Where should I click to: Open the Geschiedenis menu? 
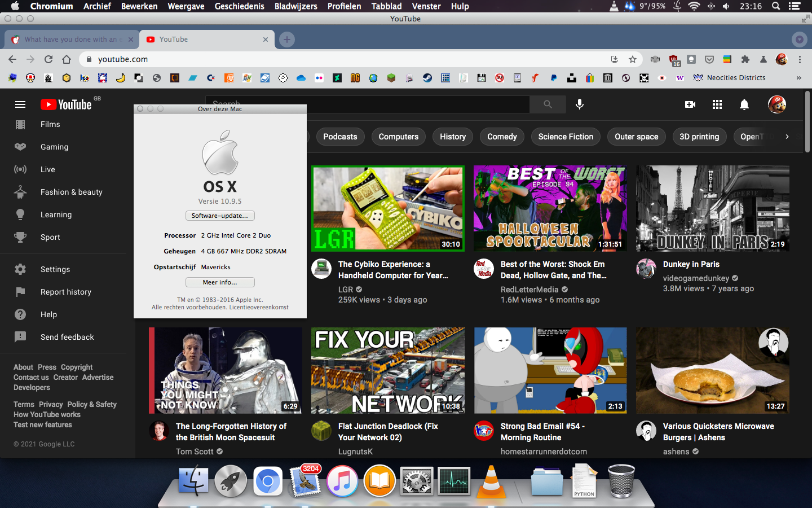[x=239, y=6]
